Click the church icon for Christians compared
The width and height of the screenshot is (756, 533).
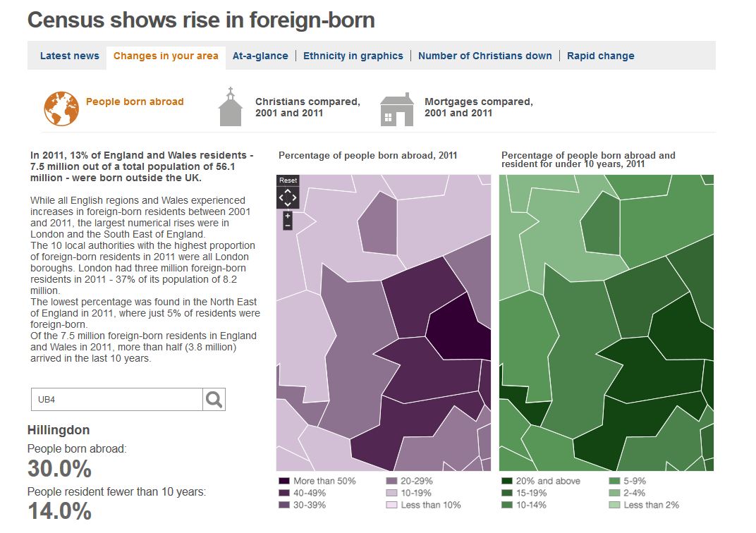point(230,107)
